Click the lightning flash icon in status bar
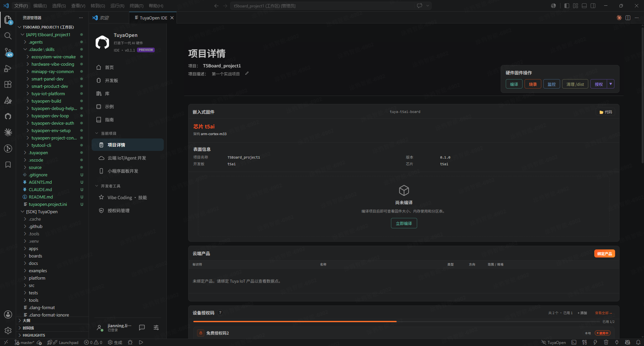The image size is (644, 346). click(x=595, y=342)
